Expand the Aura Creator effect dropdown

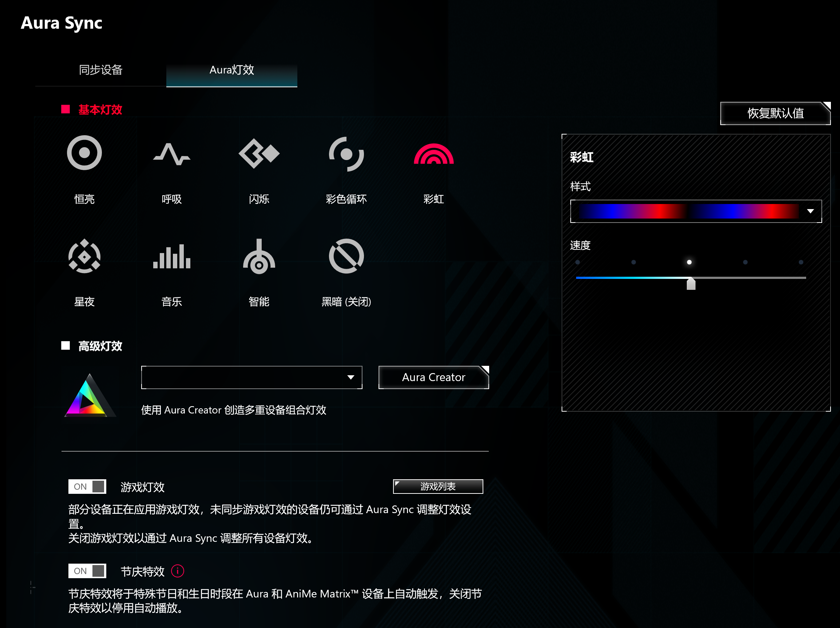pyautogui.click(x=351, y=377)
